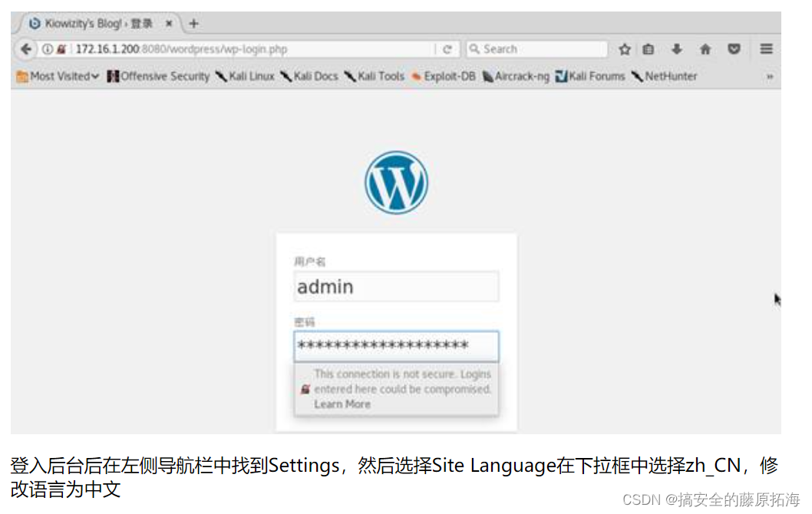
Task: Expand the Most Visited bookmarks dropdown
Action: 58,77
